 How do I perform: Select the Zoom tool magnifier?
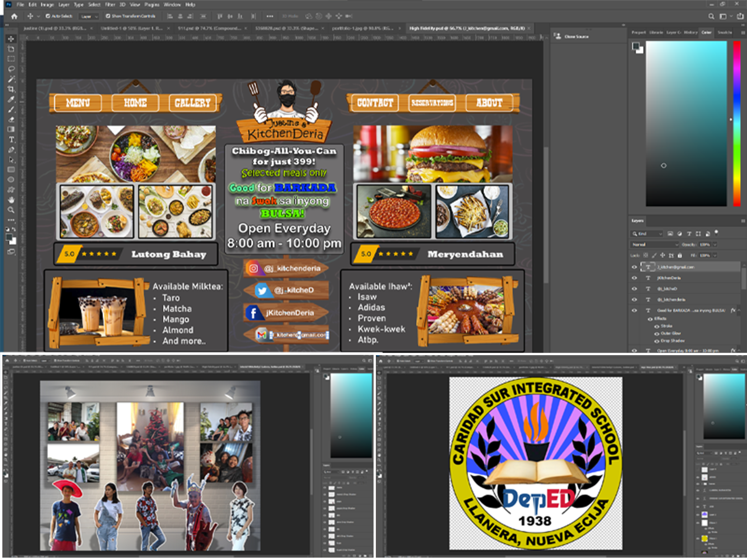[11, 210]
